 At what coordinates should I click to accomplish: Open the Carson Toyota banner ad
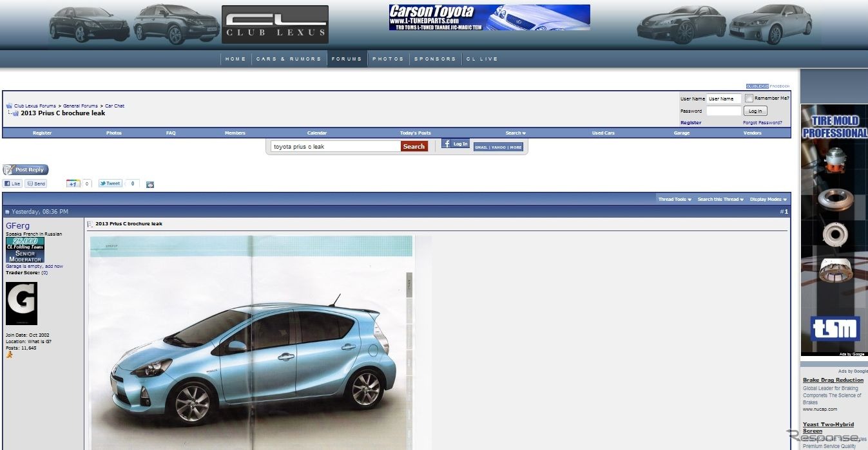click(x=489, y=17)
